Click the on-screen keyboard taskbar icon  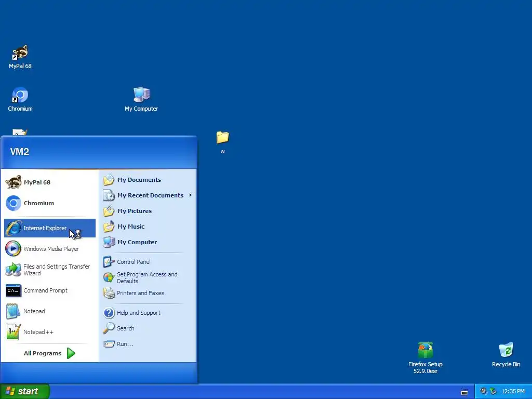pyautogui.click(x=464, y=392)
